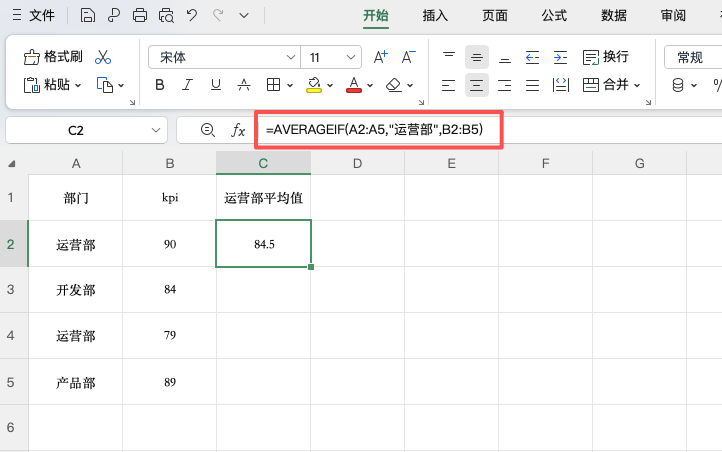Open Print Preview icon

pyautogui.click(x=166, y=16)
